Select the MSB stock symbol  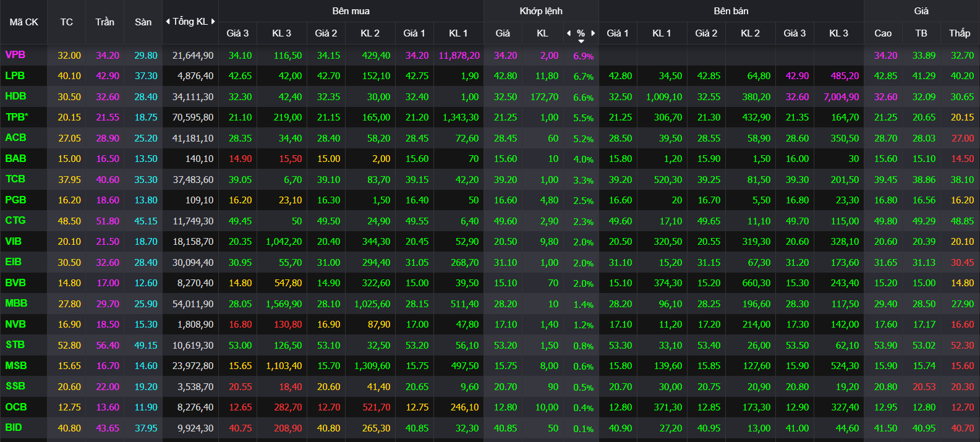[16, 365]
